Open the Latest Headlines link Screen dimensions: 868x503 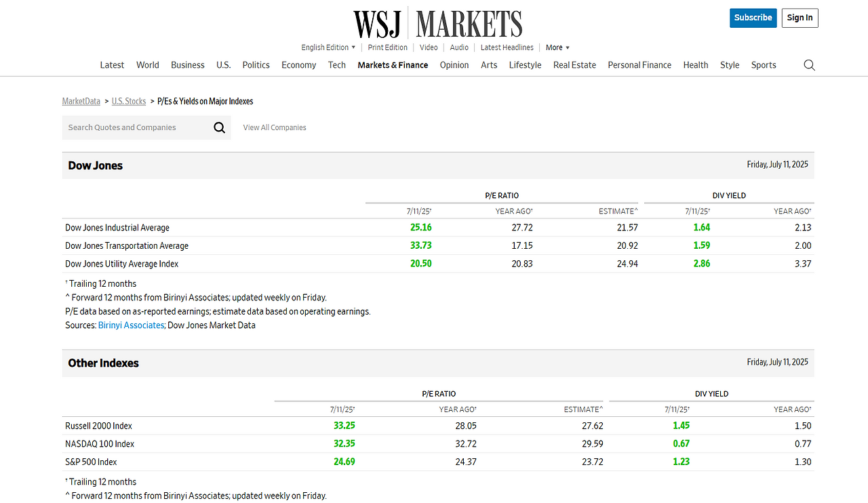coord(507,47)
